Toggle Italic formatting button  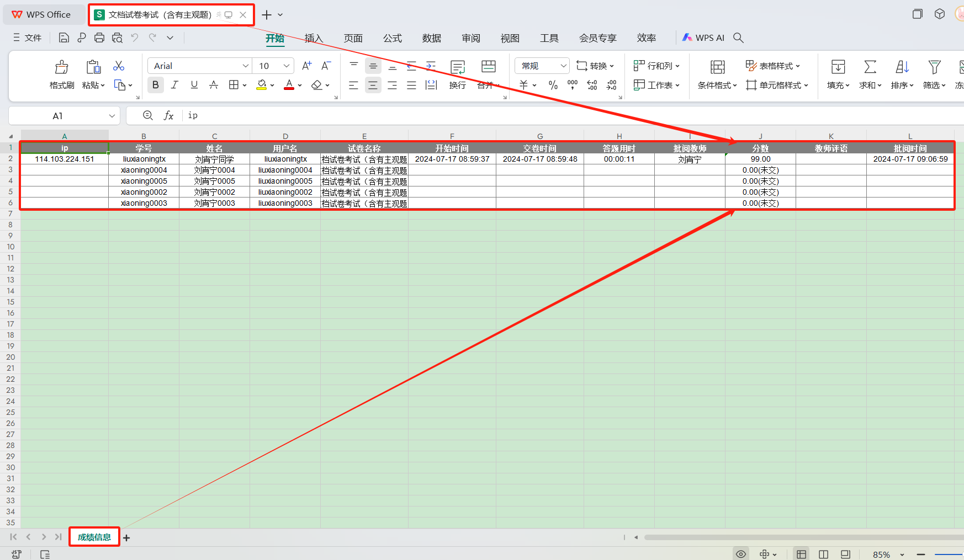(x=174, y=85)
